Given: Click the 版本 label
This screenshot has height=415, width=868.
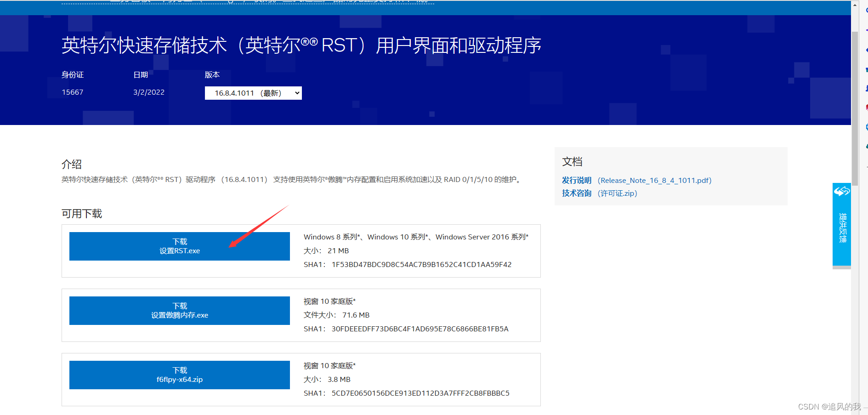Looking at the screenshot, I should click(x=212, y=75).
